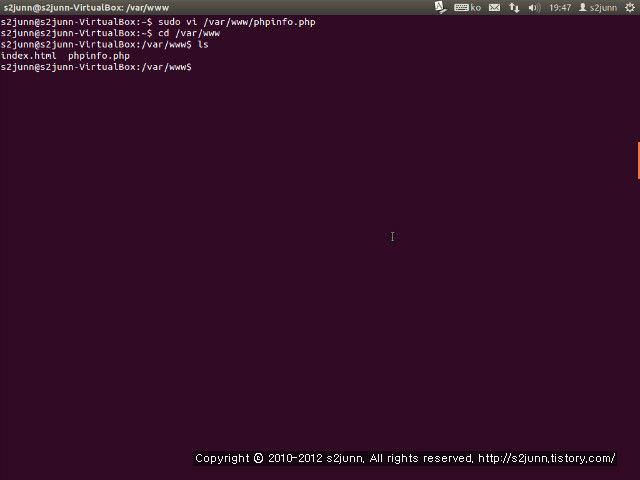Click the 'ls' command text
The height and width of the screenshot is (480, 640).
pyautogui.click(x=203, y=44)
